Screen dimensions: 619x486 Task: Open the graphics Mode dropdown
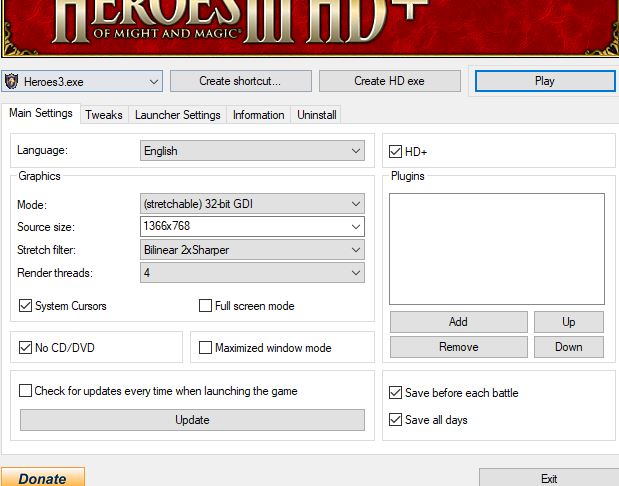click(x=252, y=204)
